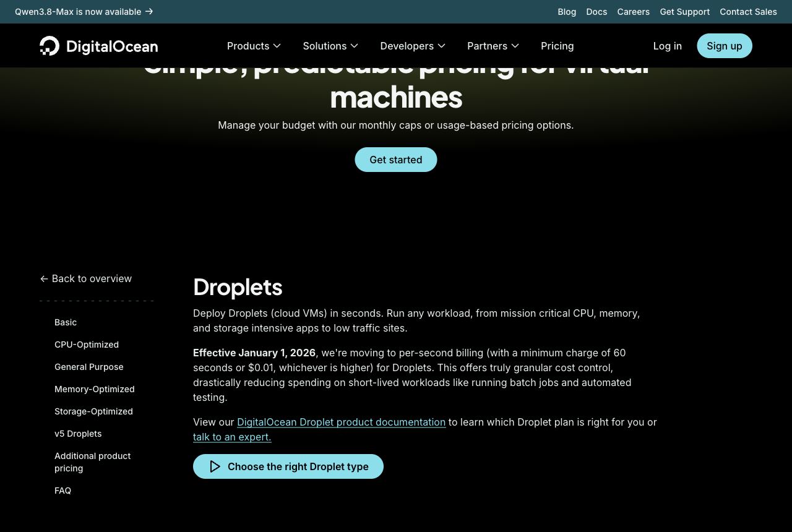Image resolution: width=792 pixels, height=532 pixels.
Task: Open Additional product pricing in the sidebar
Action: point(93,462)
